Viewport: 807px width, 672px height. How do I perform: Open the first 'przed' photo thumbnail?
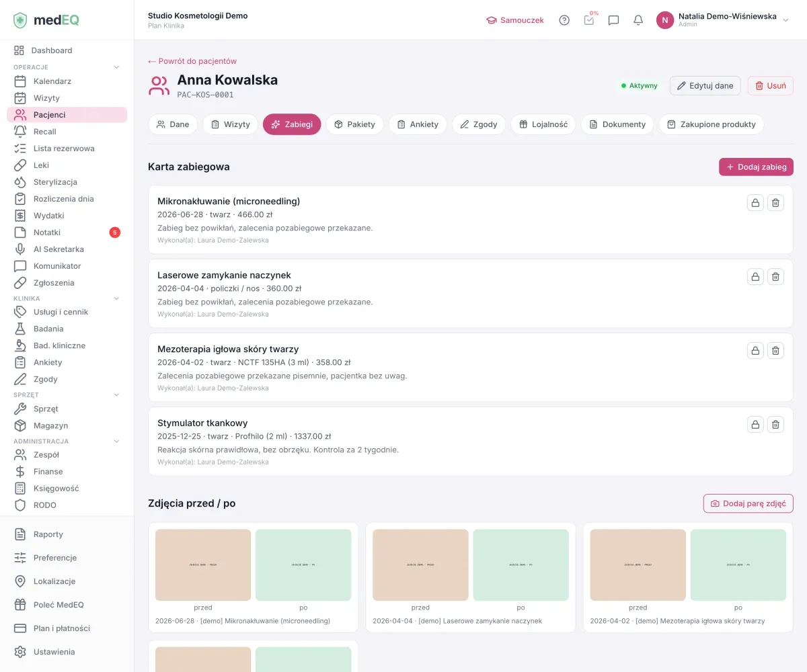coord(203,564)
